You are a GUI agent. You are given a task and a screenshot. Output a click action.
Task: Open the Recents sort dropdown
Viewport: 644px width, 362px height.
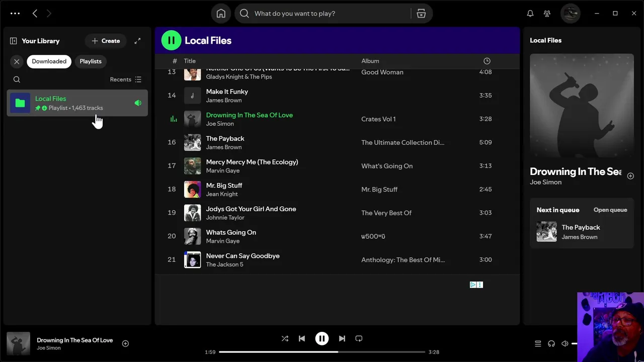tap(126, 79)
